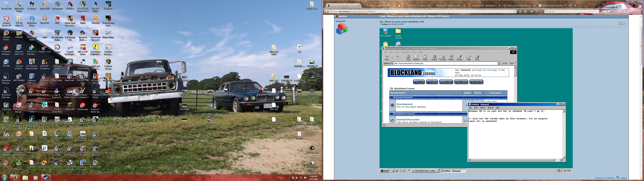Select the Factorio desktop icon
644x181 pixels.
click(x=32, y=92)
